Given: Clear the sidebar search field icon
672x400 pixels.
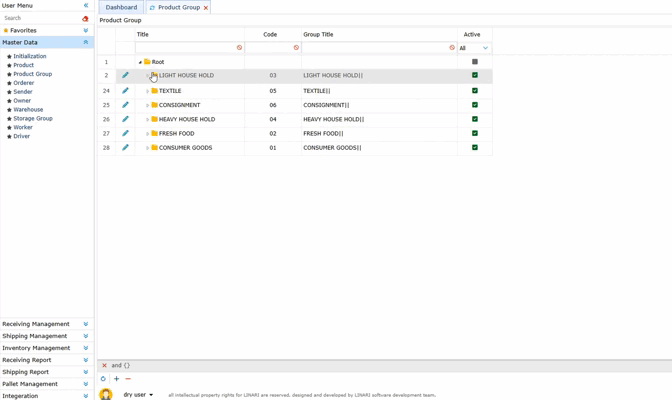Looking at the screenshot, I should [x=85, y=18].
